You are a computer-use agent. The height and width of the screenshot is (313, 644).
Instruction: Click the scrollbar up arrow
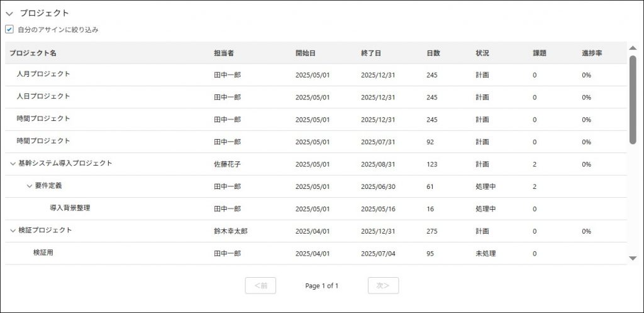point(633,48)
